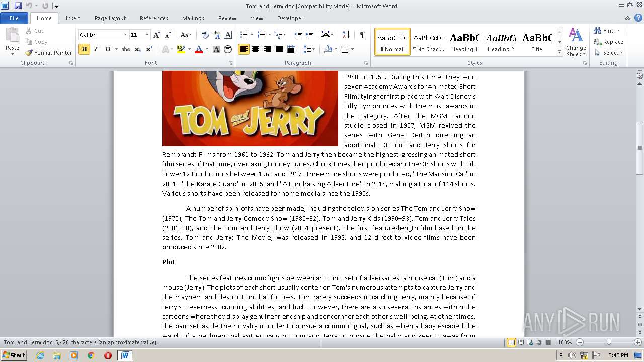The image size is (644, 362).
Task: Toggle underline formatting
Action: point(108,49)
